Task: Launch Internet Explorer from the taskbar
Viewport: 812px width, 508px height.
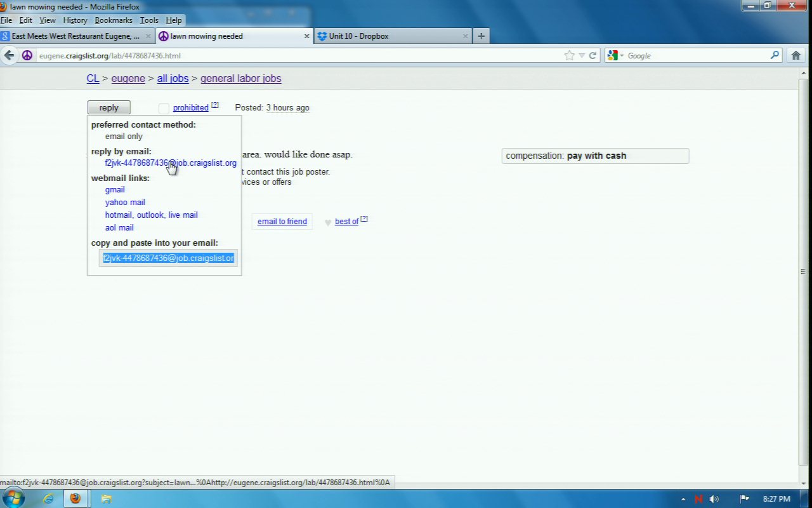Action: (x=48, y=498)
